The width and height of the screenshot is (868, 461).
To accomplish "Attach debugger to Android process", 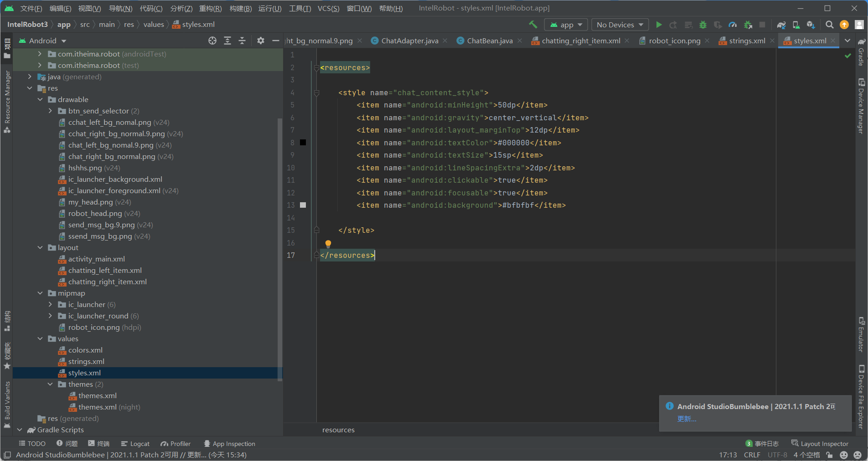I will pos(748,25).
